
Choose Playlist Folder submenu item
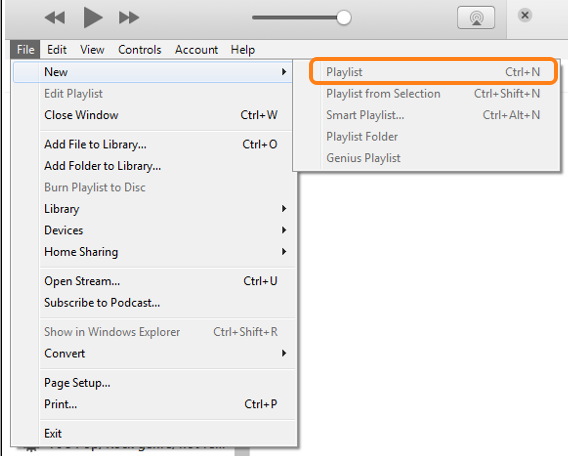pyautogui.click(x=427, y=137)
